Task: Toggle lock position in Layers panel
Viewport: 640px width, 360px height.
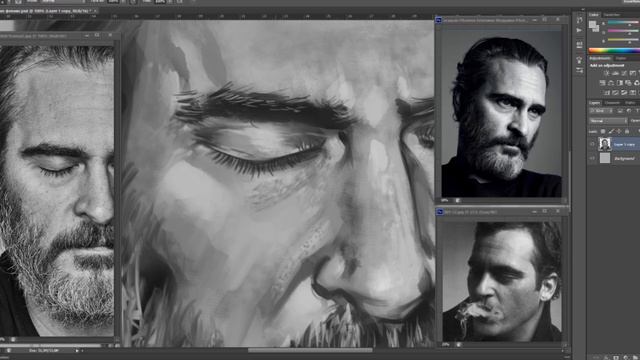Action: click(619, 131)
